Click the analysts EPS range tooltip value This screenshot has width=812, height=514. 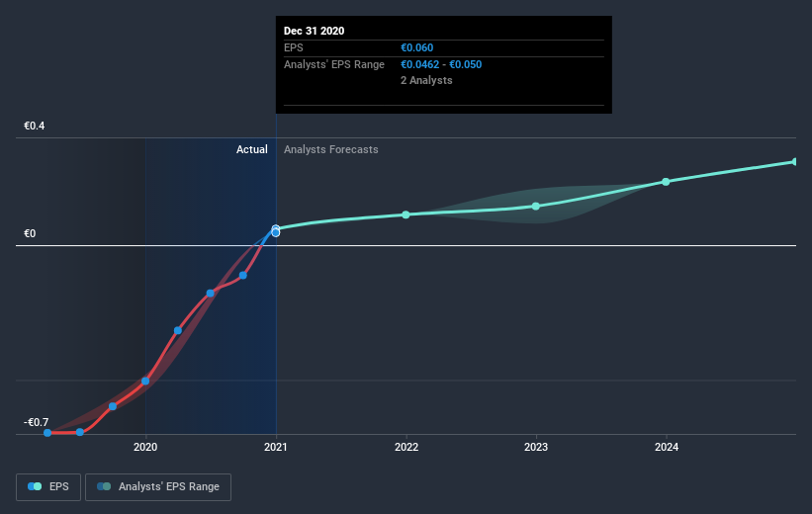click(x=441, y=64)
